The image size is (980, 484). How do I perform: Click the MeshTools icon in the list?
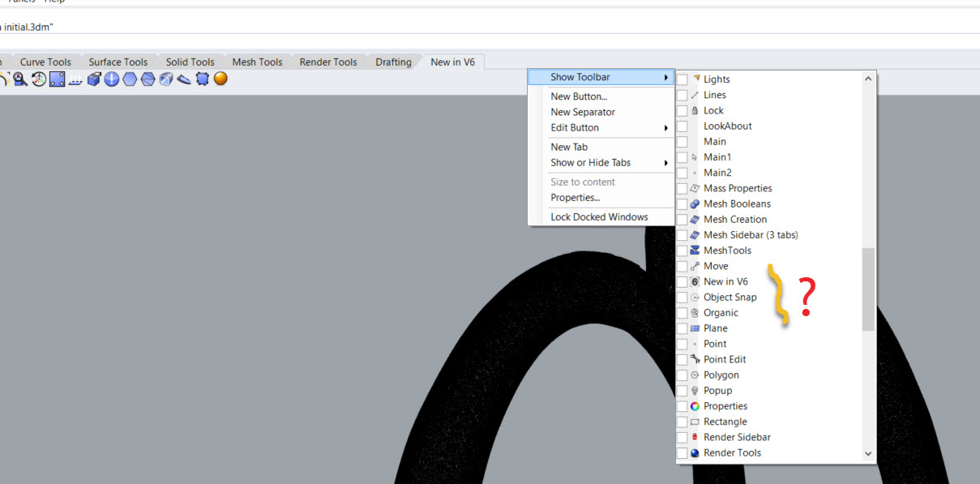695,251
